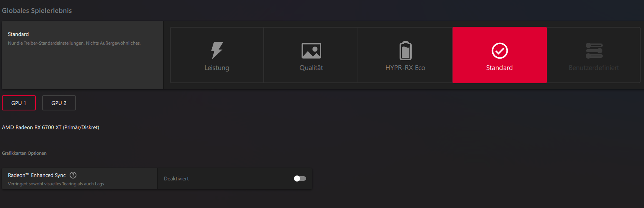Click the lightning bolt Leistung icon
The image size is (644, 208).
(x=217, y=50)
